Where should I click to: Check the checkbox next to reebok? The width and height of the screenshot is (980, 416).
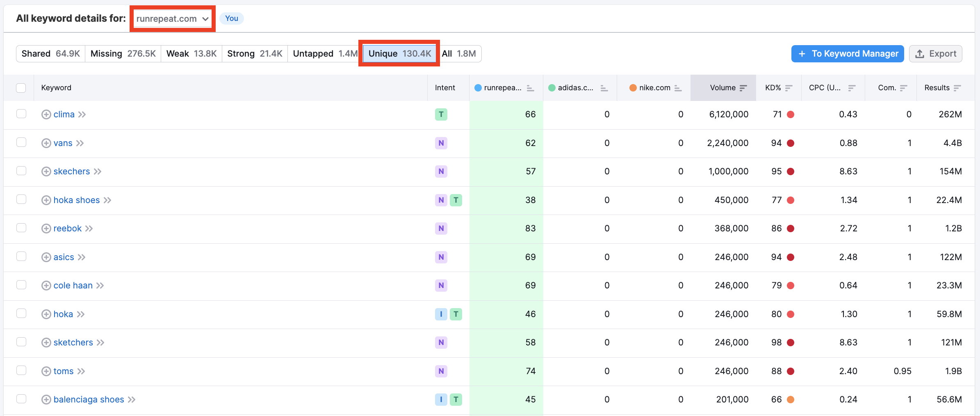pyautogui.click(x=21, y=228)
